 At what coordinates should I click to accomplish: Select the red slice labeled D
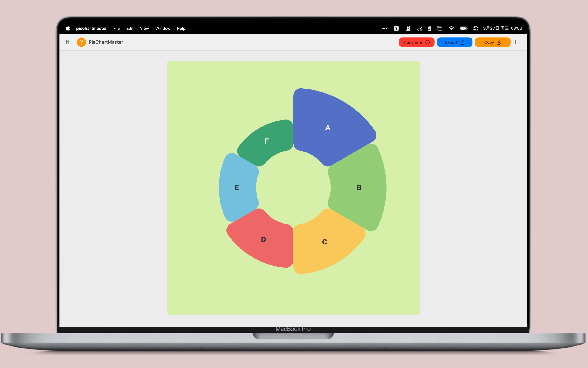click(x=263, y=239)
